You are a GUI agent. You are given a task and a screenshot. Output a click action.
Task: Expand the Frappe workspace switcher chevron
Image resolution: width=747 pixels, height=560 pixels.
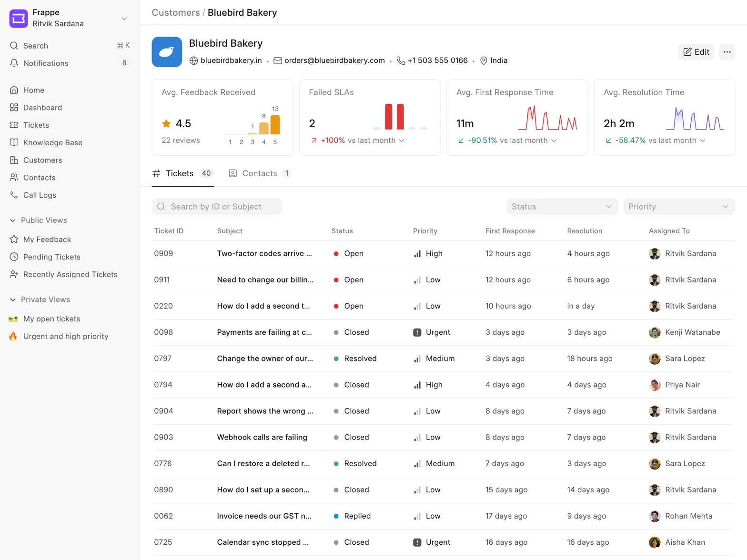click(124, 19)
